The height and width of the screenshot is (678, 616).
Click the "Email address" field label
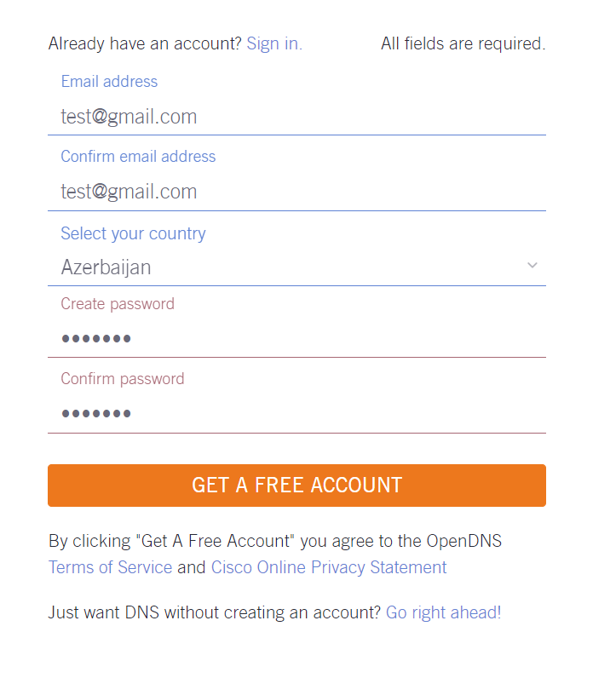click(x=109, y=82)
